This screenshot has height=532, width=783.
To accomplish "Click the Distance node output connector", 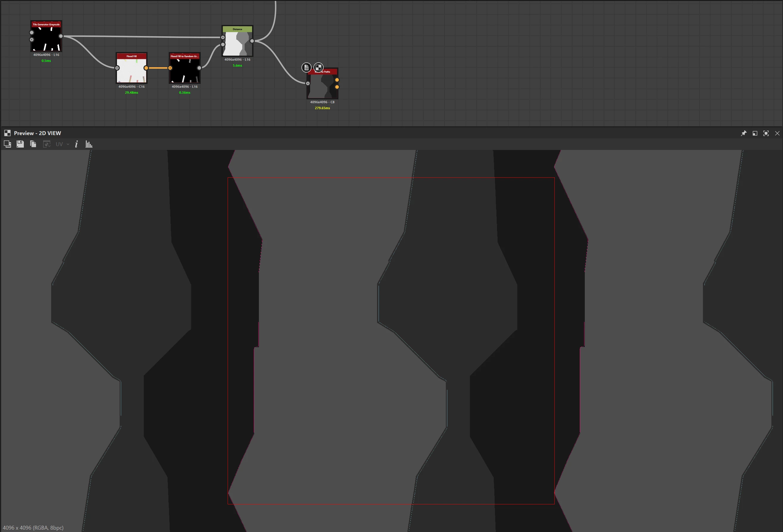I will (252, 41).
